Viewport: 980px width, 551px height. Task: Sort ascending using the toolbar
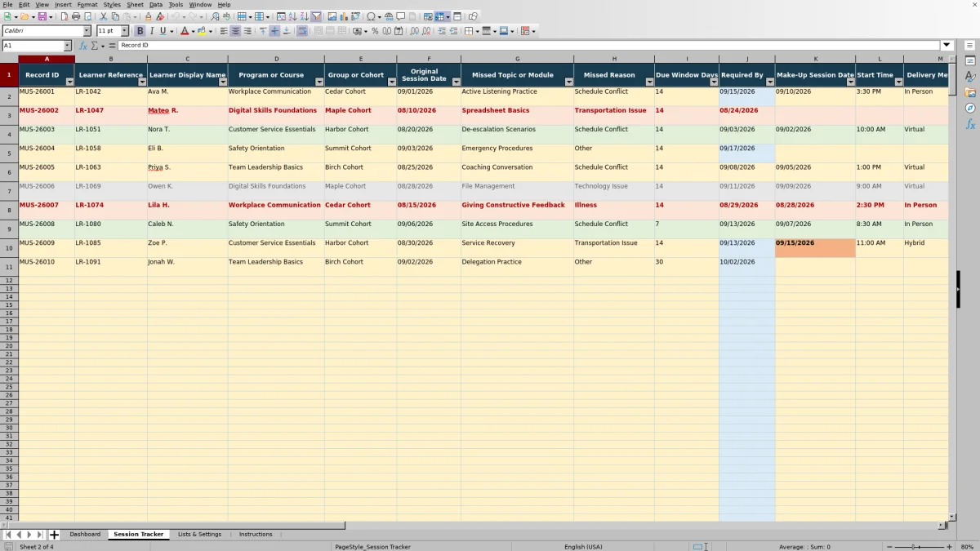(292, 16)
